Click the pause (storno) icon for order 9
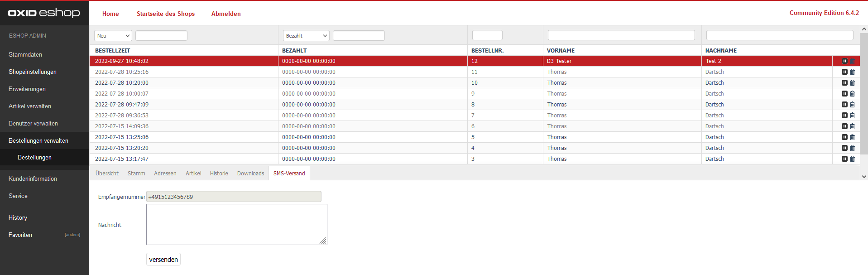The height and width of the screenshot is (275, 868). click(x=844, y=94)
